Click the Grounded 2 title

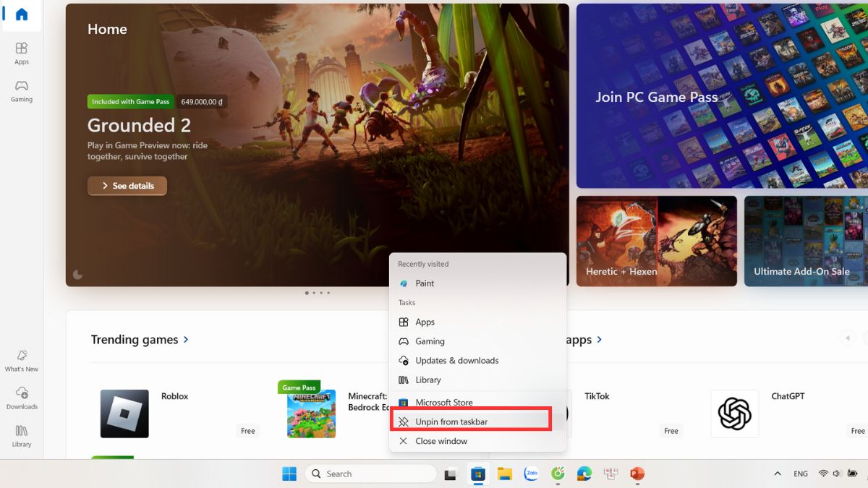[x=139, y=125]
